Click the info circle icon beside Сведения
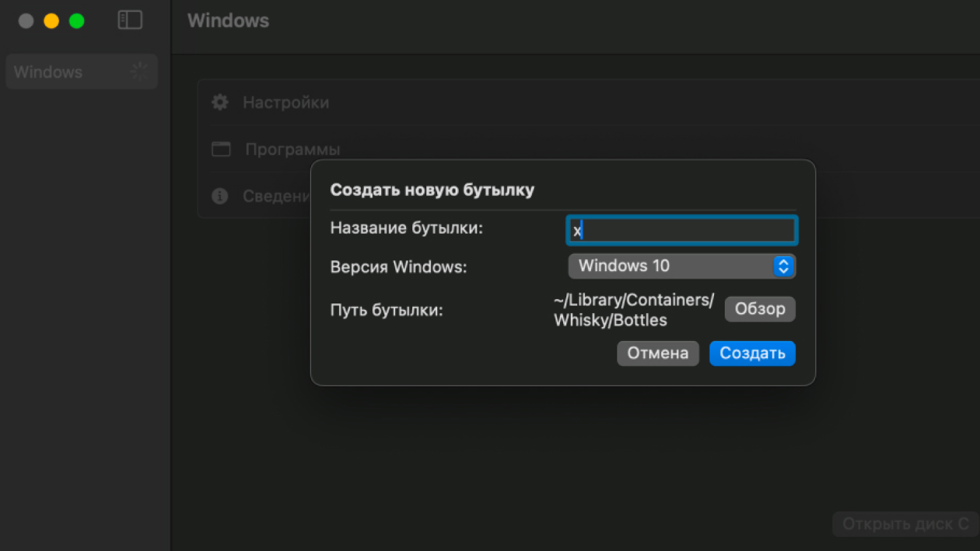980x551 pixels. (x=220, y=196)
